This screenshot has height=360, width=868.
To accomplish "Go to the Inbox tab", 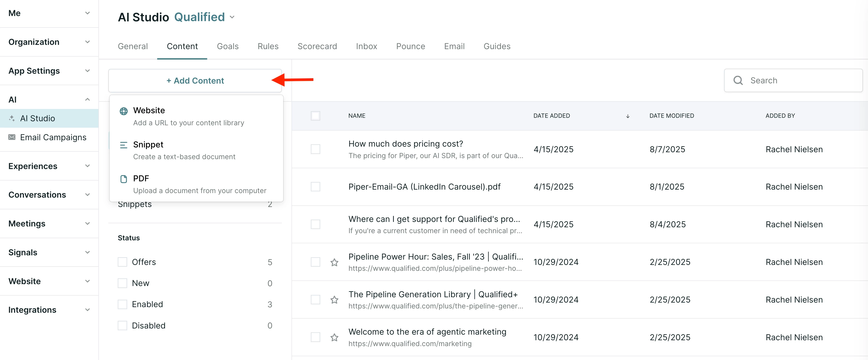I will point(366,46).
